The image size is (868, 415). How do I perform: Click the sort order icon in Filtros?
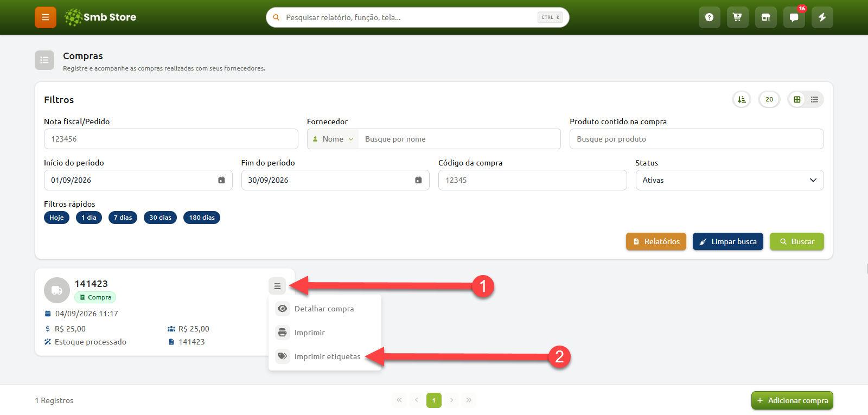pyautogui.click(x=742, y=99)
